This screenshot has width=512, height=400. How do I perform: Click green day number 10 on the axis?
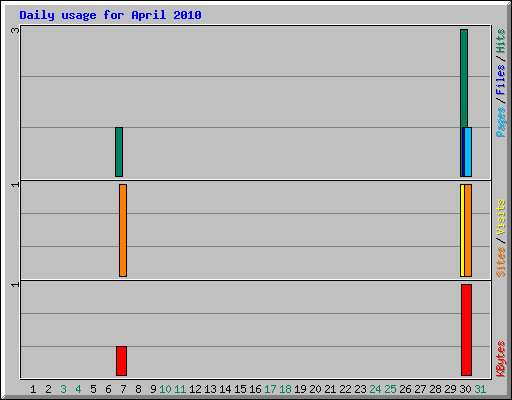click(x=165, y=389)
